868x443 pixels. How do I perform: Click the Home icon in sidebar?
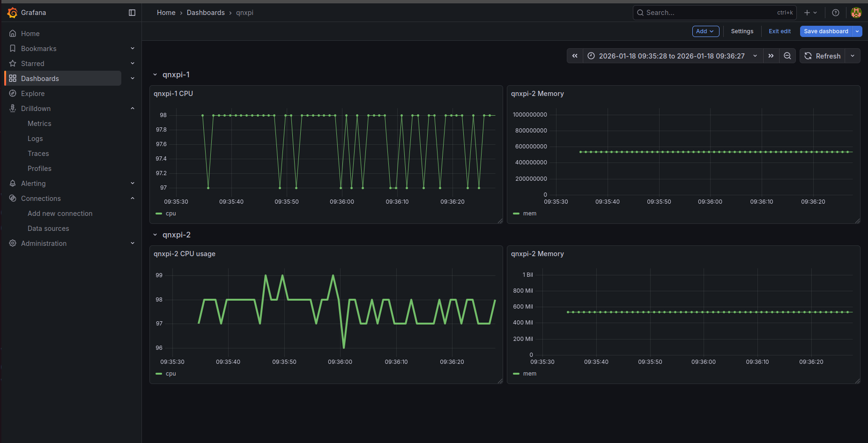pyautogui.click(x=13, y=34)
